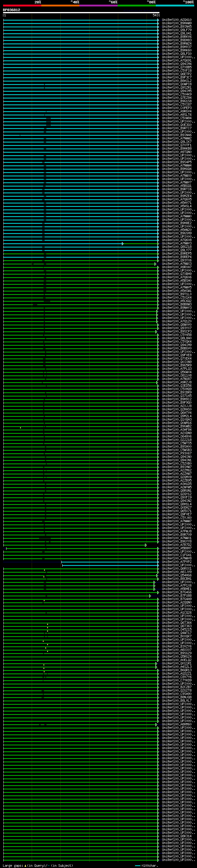This screenshot has width=197, height=868.
Task: Select the UniRef100_A7Q1Z0 entry
Action: coord(176,321)
